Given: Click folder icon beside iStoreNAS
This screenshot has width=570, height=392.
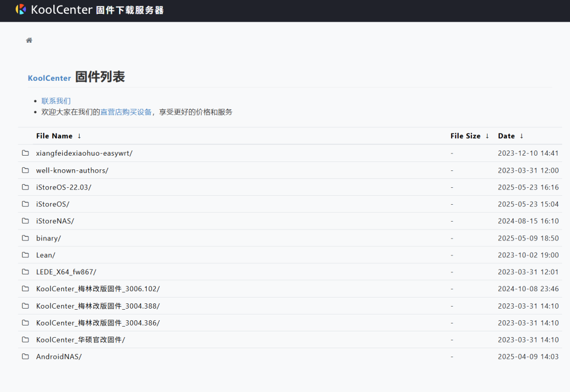Looking at the screenshot, I should tap(25, 221).
